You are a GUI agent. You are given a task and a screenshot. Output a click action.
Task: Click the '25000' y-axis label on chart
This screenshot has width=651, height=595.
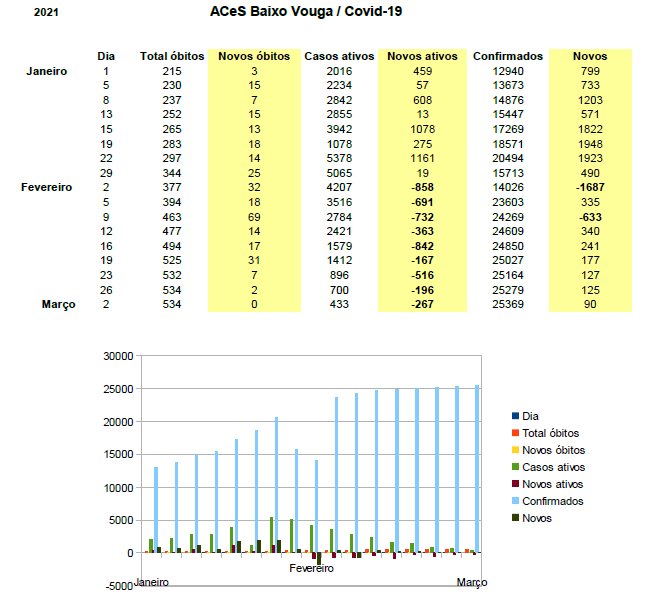click(x=119, y=389)
